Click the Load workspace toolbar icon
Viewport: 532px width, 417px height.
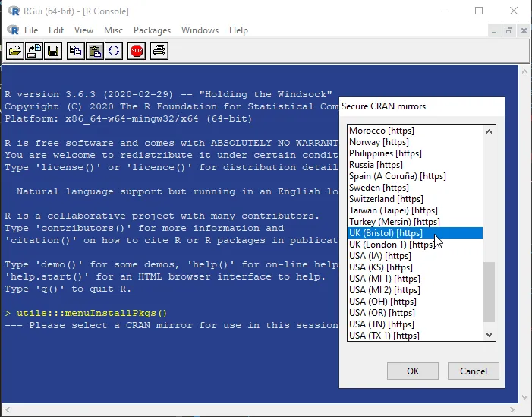(34, 51)
